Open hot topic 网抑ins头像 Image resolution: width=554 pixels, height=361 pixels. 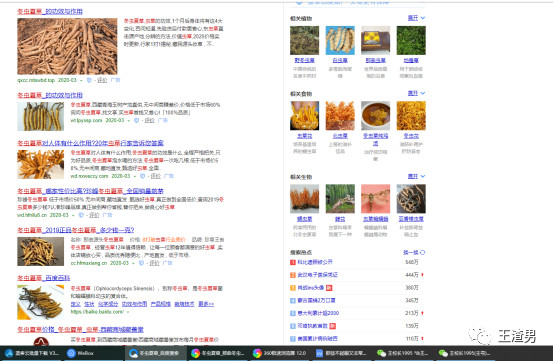311,288
